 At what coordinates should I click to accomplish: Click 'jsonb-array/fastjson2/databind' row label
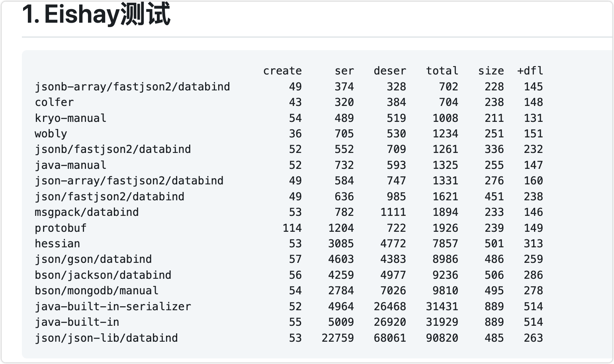[132, 87]
